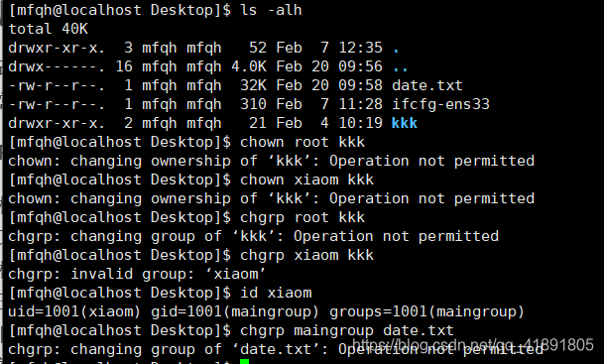Click the 'drwx------.' permission string
The image size is (604, 364).
pyautogui.click(x=57, y=66)
